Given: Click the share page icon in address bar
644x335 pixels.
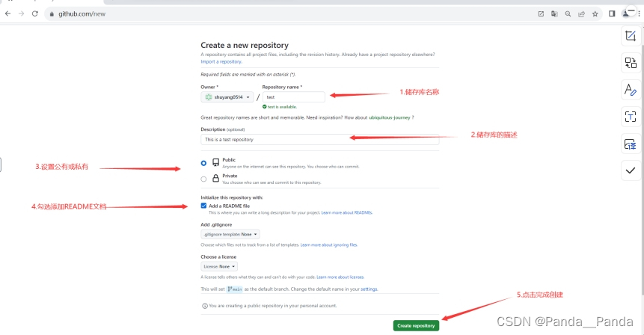Looking at the screenshot, I should [582, 14].
